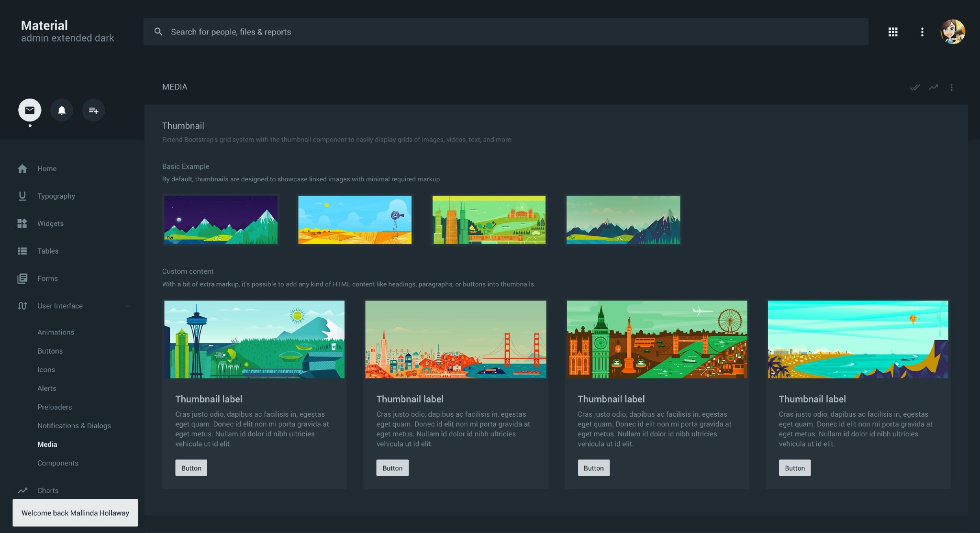Click the MEDIA page heading
The height and width of the screenshot is (533, 980).
tap(175, 87)
